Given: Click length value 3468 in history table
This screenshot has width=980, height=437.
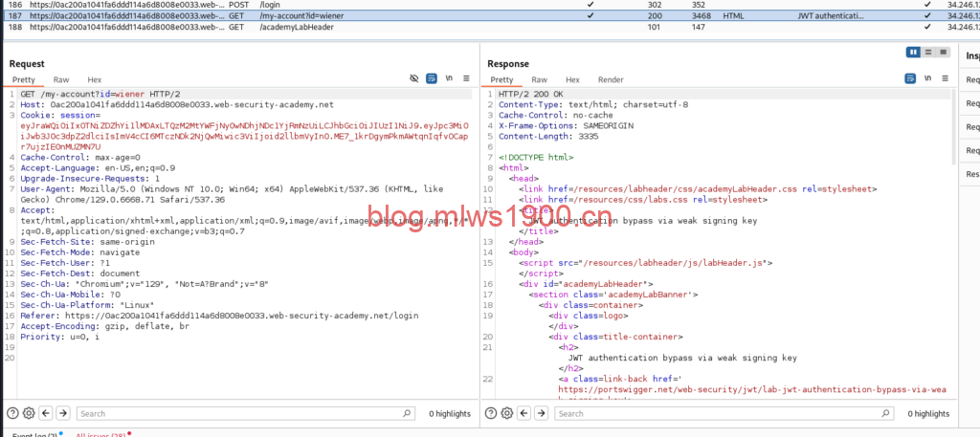Looking at the screenshot, I should 702,15.
